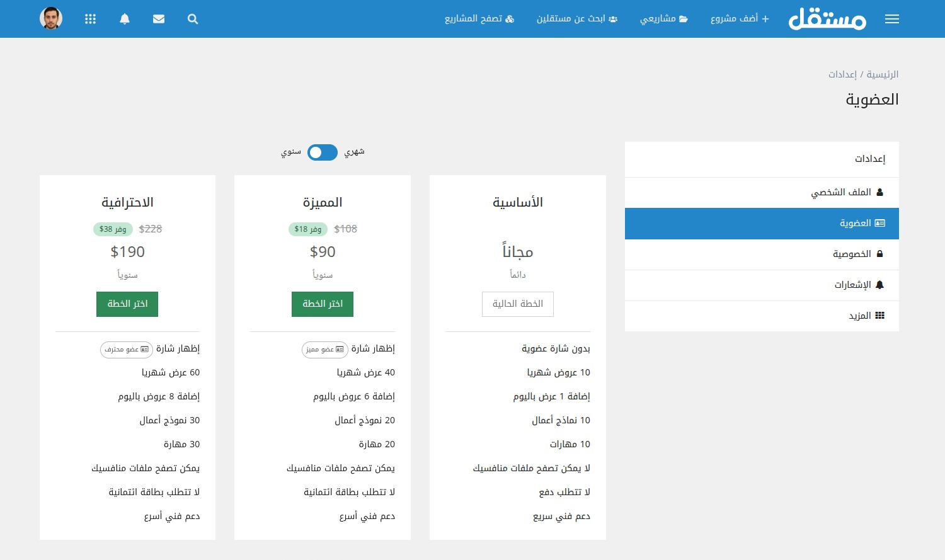Open الملف الشخصي settings tab
The image size is (945, 560).
847,192
